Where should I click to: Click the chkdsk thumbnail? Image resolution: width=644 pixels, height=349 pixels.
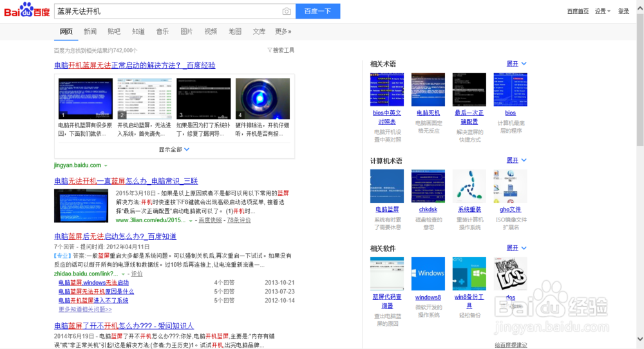point(428,186)
